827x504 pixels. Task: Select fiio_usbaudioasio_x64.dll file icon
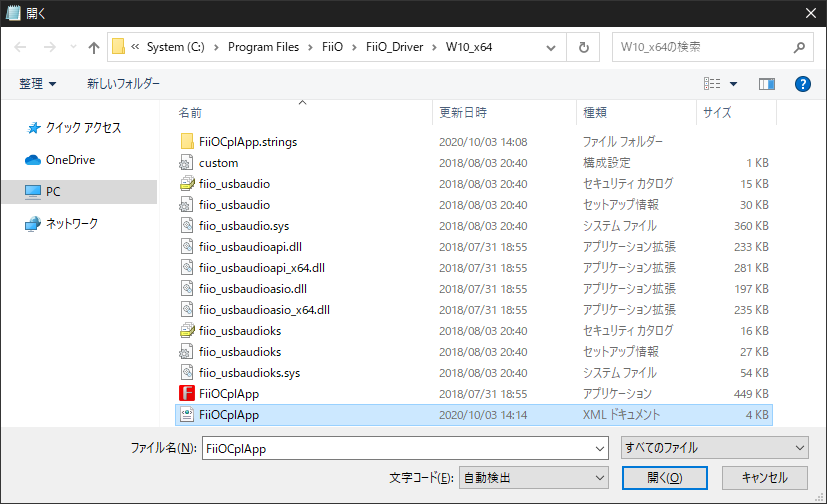[187, 309]
